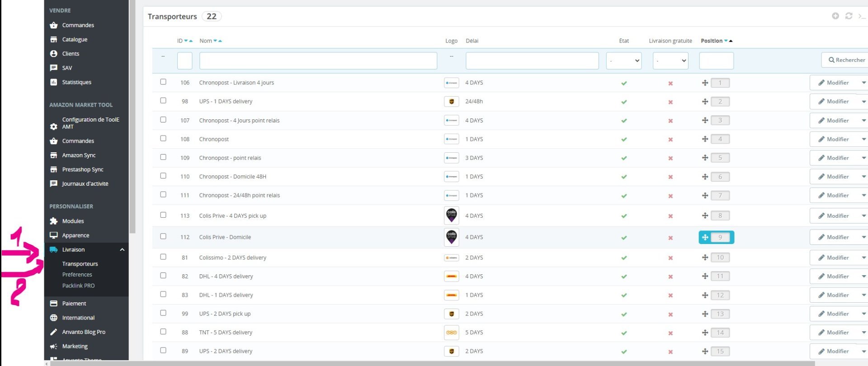Click the add new carrier plus icon
The width and height of the screenshot is (868, 366).
pos(835,16)
